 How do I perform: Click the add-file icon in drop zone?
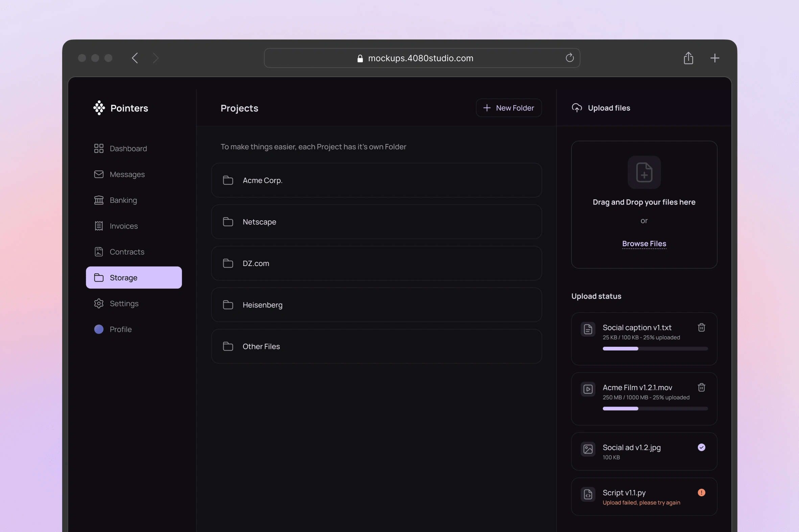[644, 172]
